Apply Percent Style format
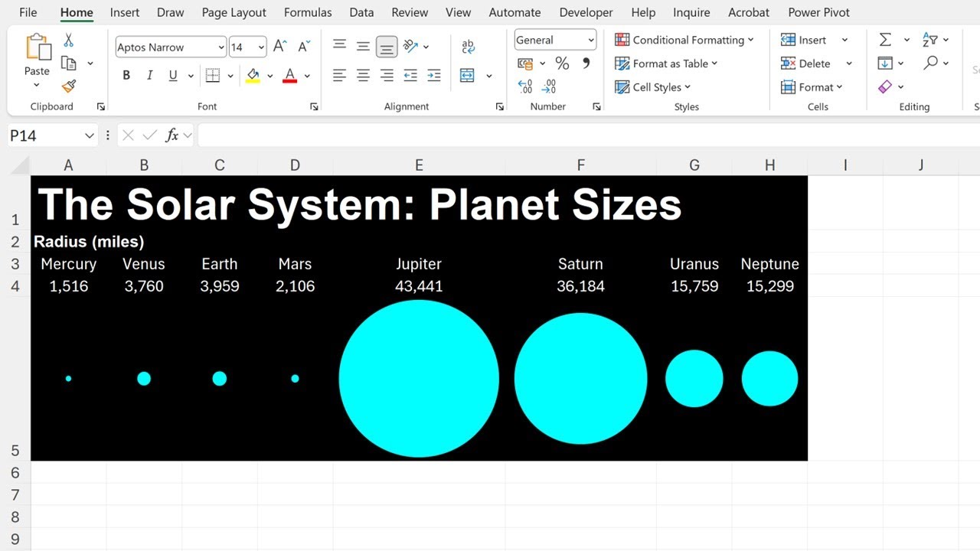 point(562,64)
